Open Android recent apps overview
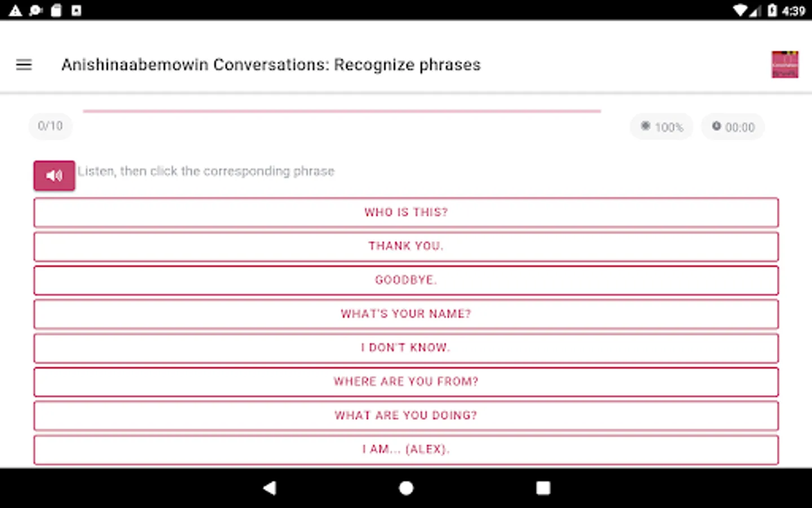Screen dimensions: 812x508 tap(543, 488)
